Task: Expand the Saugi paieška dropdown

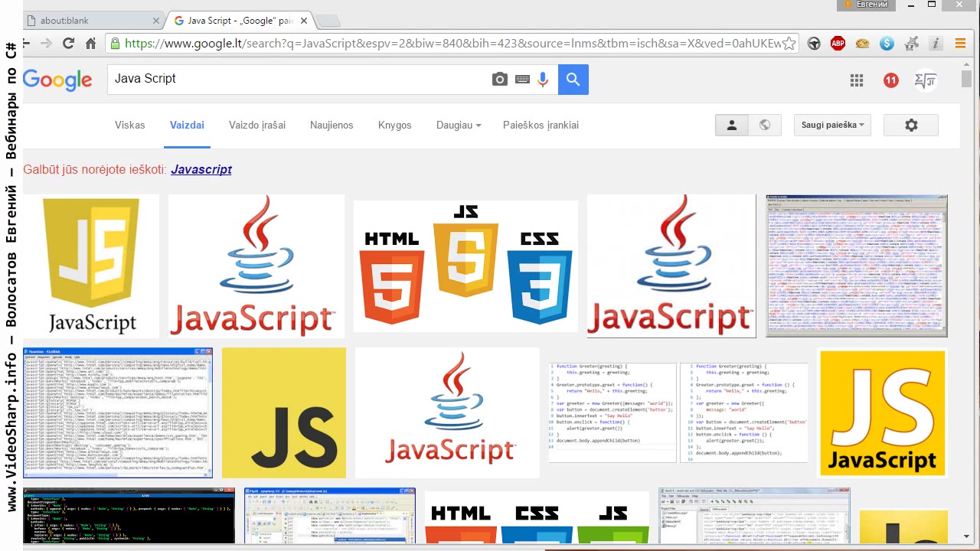Action: 832,125
